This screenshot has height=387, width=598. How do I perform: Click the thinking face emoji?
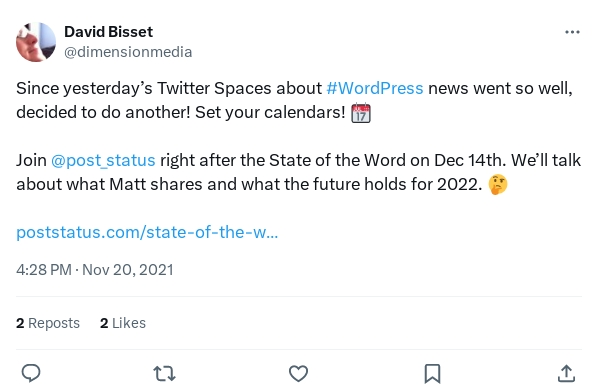pyautogui.click(x=498, y=185)
